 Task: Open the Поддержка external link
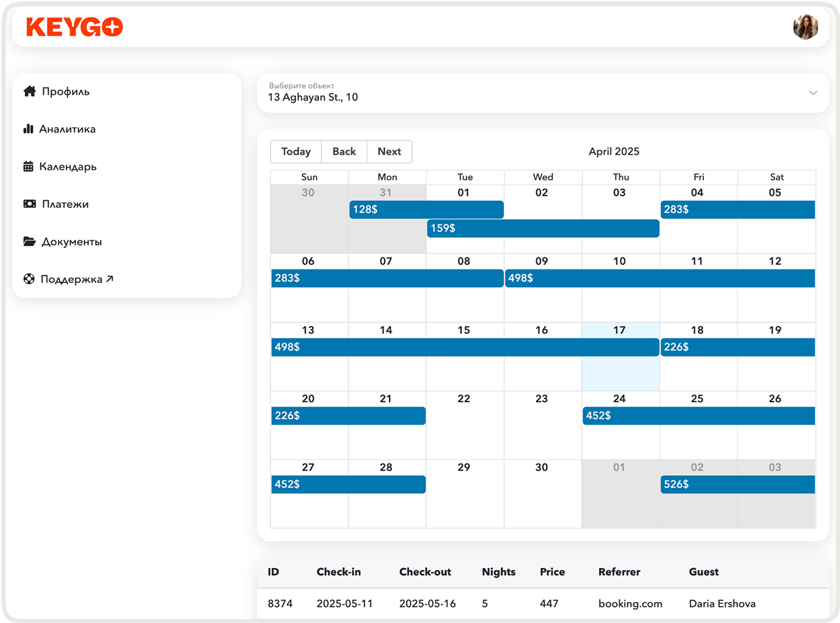(76, 279)
